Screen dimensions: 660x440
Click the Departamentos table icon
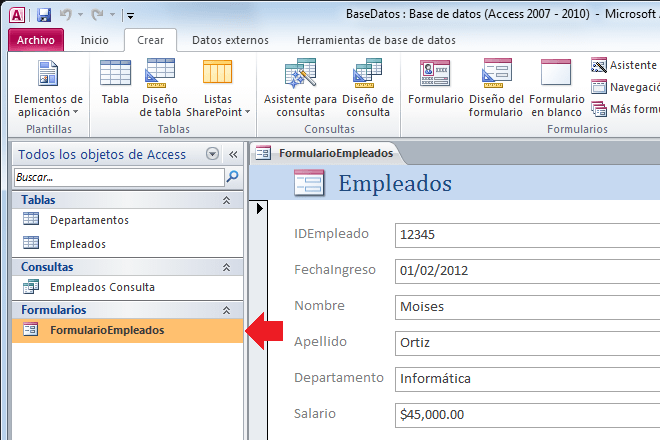pyautogui.click(x=31, y=219)
